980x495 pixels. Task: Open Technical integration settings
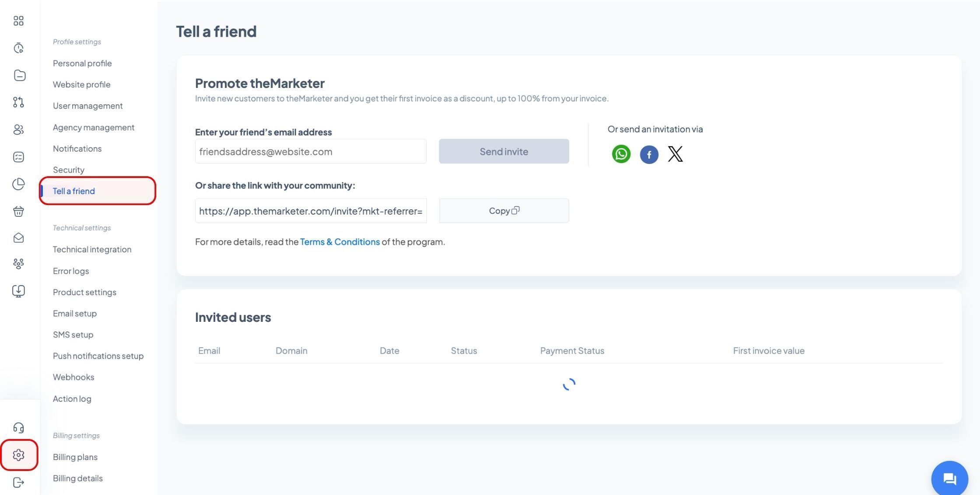pos(92,249)
